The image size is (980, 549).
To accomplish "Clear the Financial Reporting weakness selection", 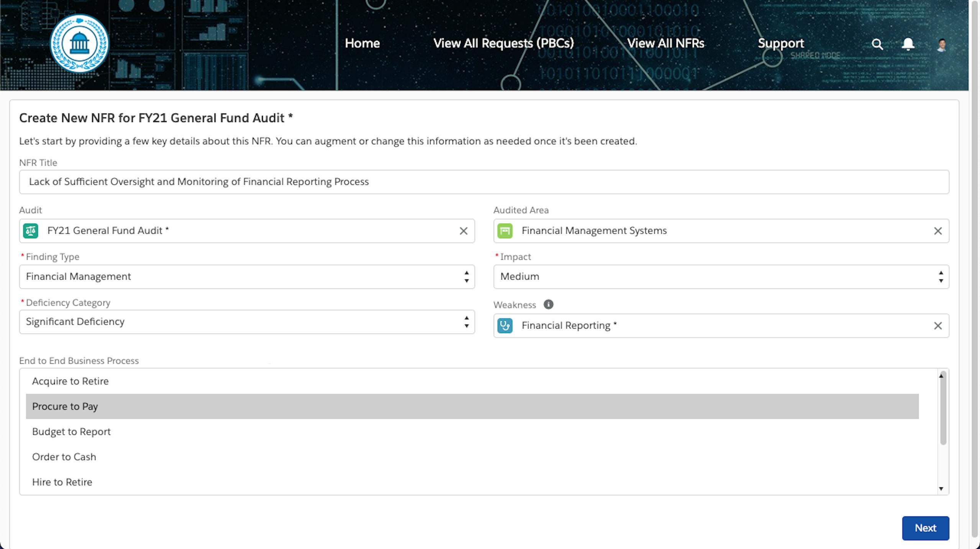I will pos(937,326).
